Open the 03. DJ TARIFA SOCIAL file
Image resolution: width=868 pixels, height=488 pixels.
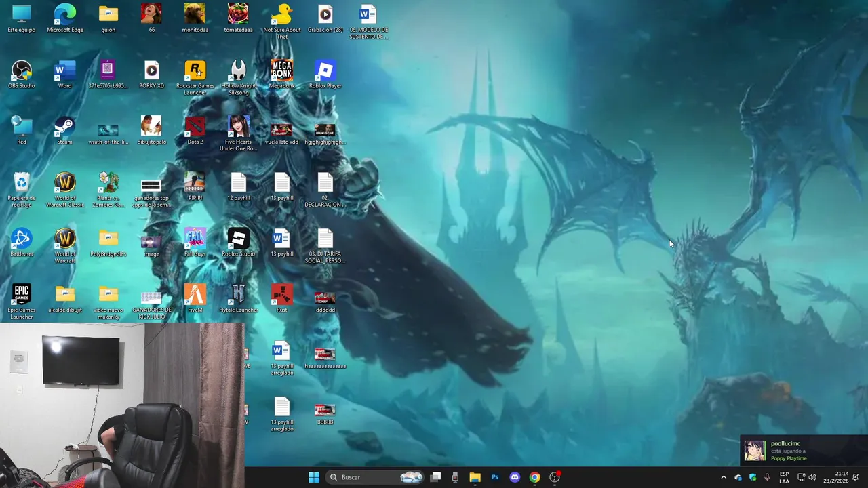(325, 246)
